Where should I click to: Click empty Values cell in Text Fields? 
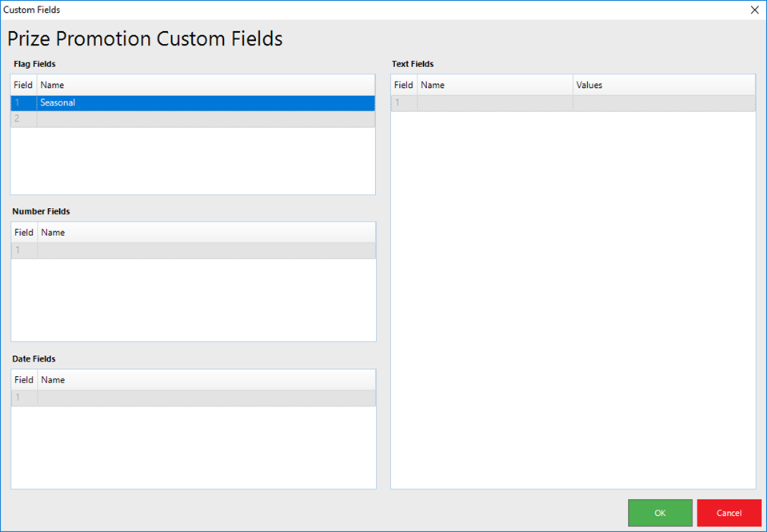(x=664, y=103)
